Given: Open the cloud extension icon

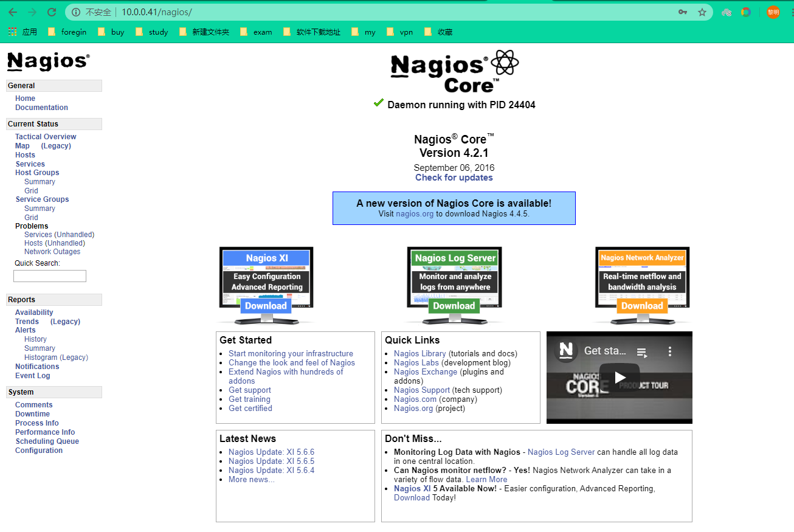Looking at the screenshot, I should point(727,12).
